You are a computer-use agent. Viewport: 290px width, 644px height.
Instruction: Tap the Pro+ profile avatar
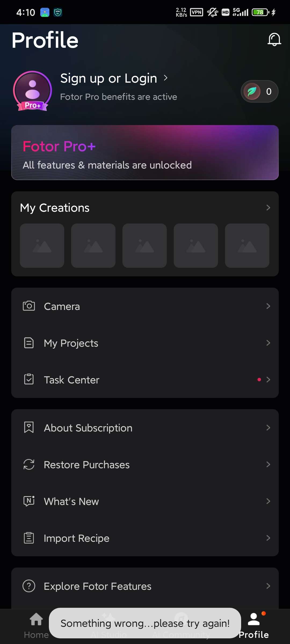[x=32, y=91]
